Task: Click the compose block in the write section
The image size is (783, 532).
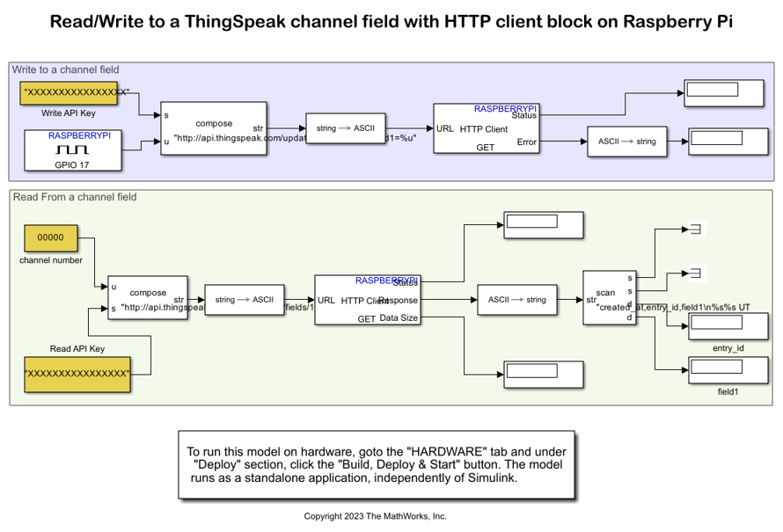Action: coord(214,128)
